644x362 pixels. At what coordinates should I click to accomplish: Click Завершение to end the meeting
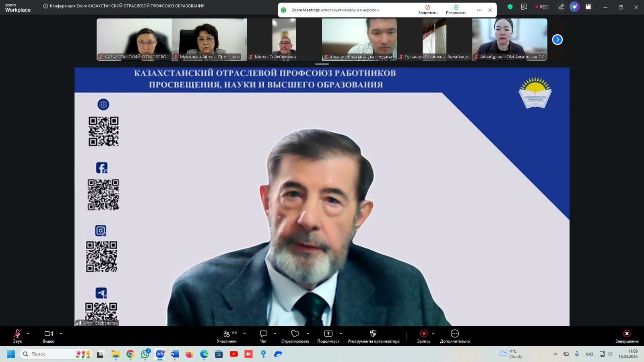(627, 335)
